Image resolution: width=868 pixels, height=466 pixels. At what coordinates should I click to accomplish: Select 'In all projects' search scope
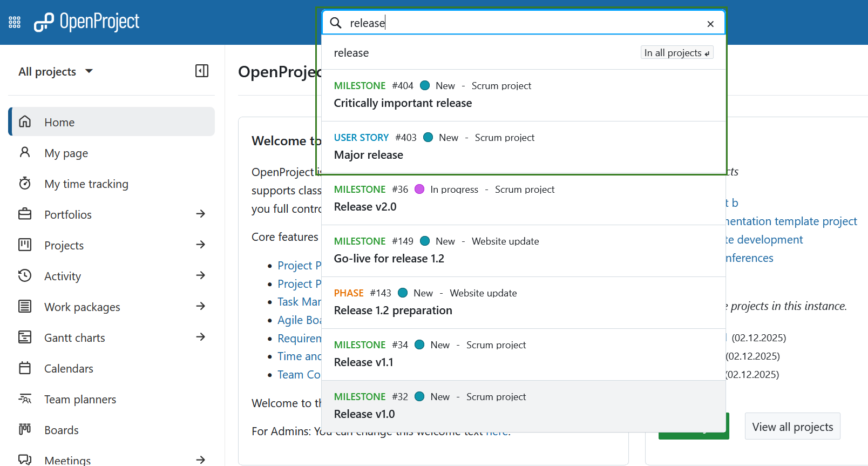[677, 52]
